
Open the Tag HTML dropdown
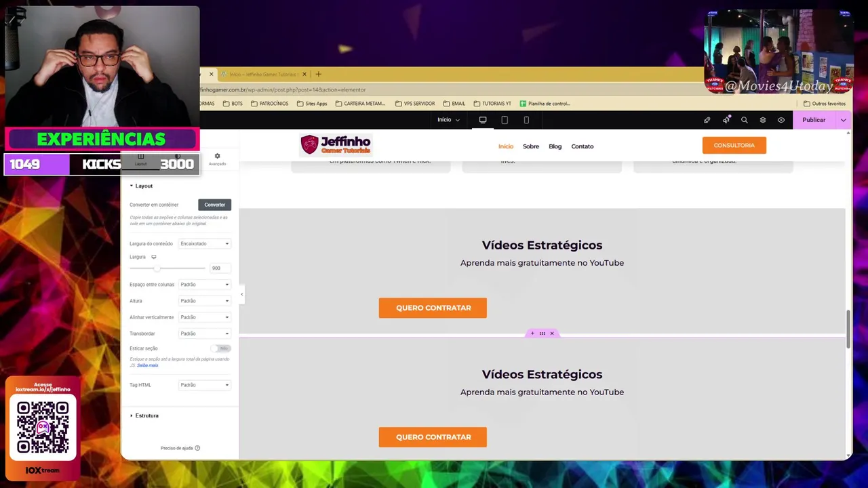pyautogui.click(x=205, y=385)
